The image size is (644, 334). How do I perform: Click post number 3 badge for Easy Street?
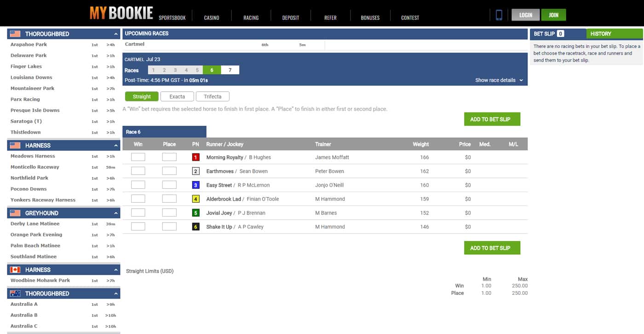pos(195,185)
